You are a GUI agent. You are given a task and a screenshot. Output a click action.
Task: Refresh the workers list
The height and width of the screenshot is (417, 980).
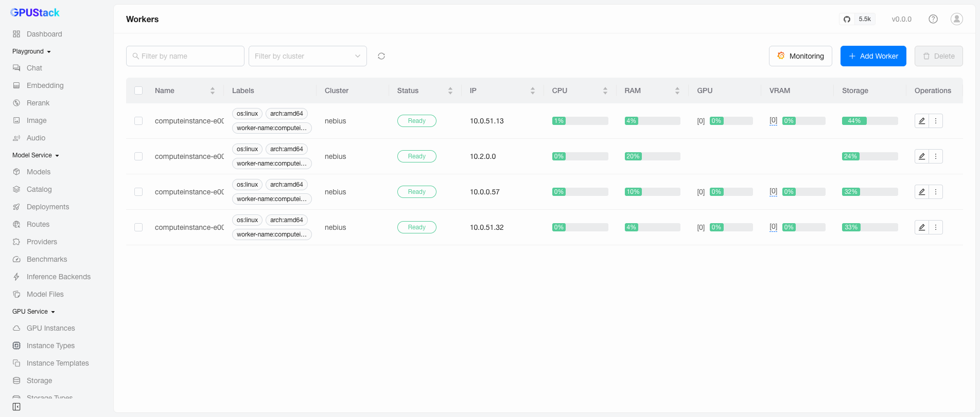[x=381, y=56]
